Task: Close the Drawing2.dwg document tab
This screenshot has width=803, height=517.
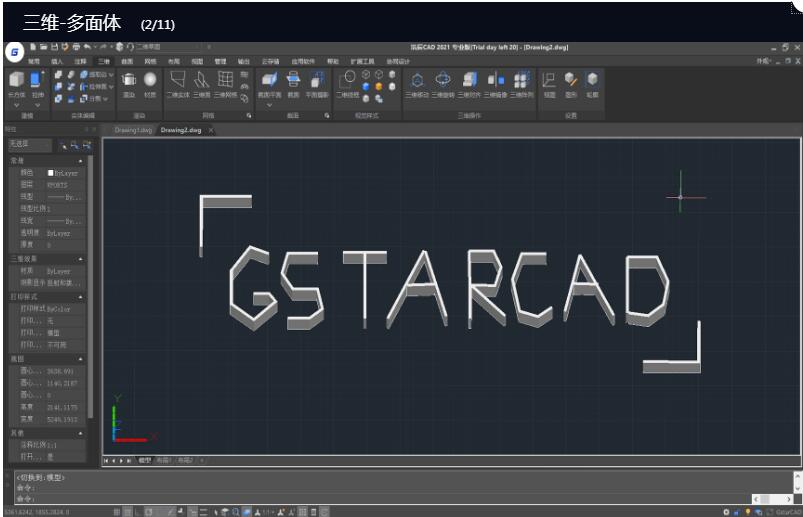Action: (x=210, y=131)
